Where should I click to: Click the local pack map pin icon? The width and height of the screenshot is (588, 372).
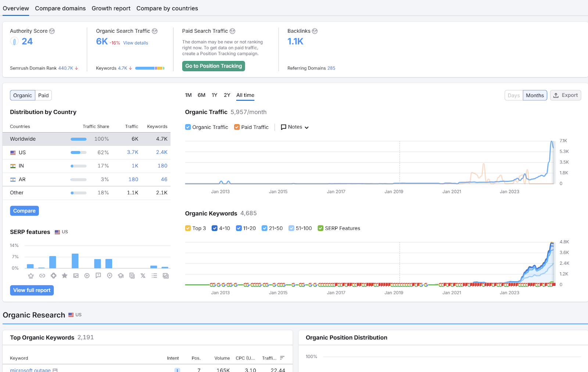pyautogui.click(x=110, y=276)
